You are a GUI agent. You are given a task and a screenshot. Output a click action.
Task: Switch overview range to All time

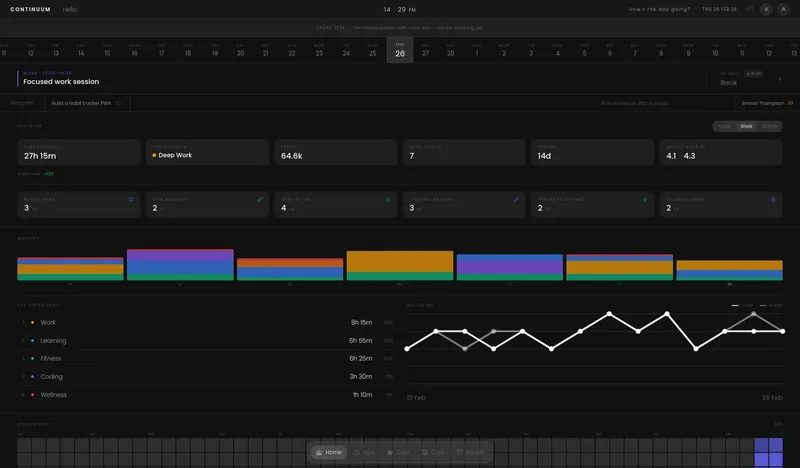click(x=769, y=126)
